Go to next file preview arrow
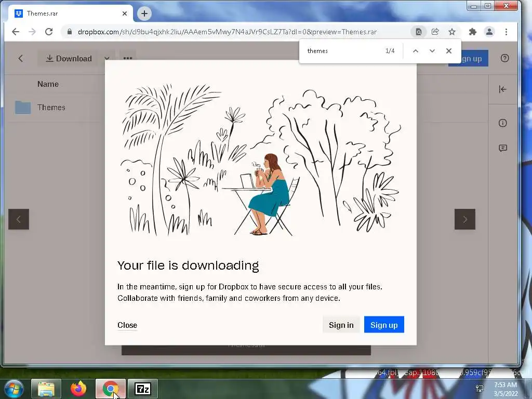 [x=465, y=219]
